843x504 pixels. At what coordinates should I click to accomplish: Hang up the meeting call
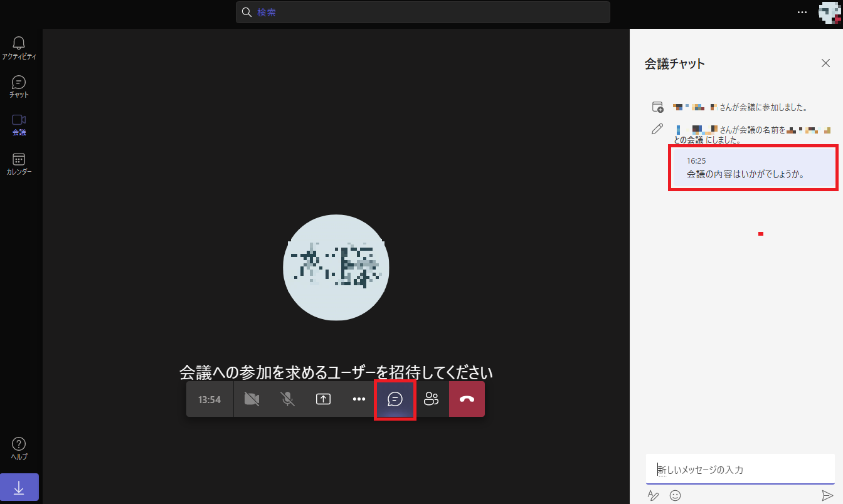coord(467,399)
